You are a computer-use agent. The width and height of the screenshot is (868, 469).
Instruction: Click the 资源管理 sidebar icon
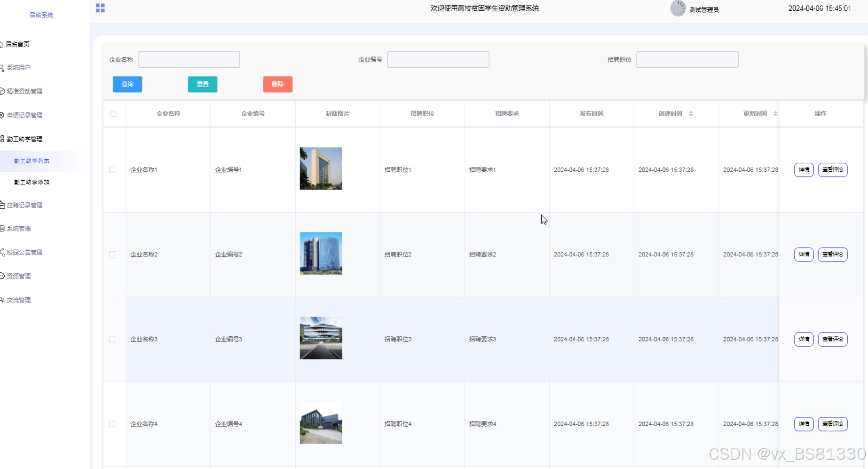2,276
